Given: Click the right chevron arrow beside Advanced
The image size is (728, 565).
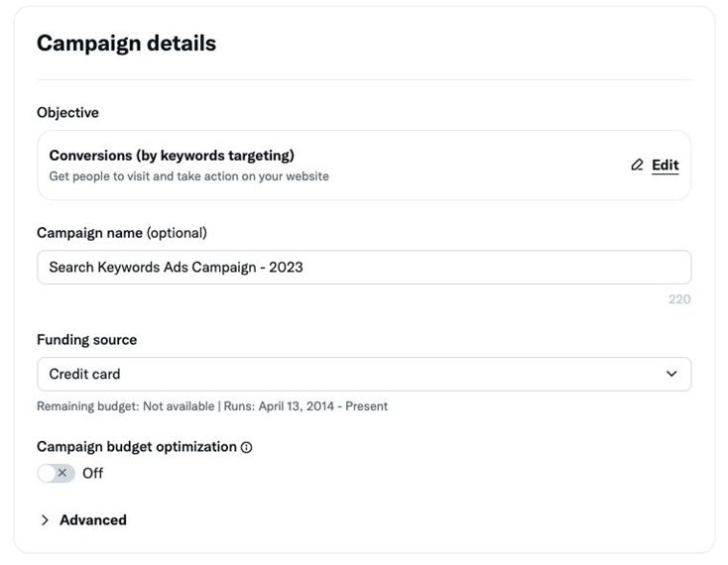Looking at the screenshot, I should [45, 519].
